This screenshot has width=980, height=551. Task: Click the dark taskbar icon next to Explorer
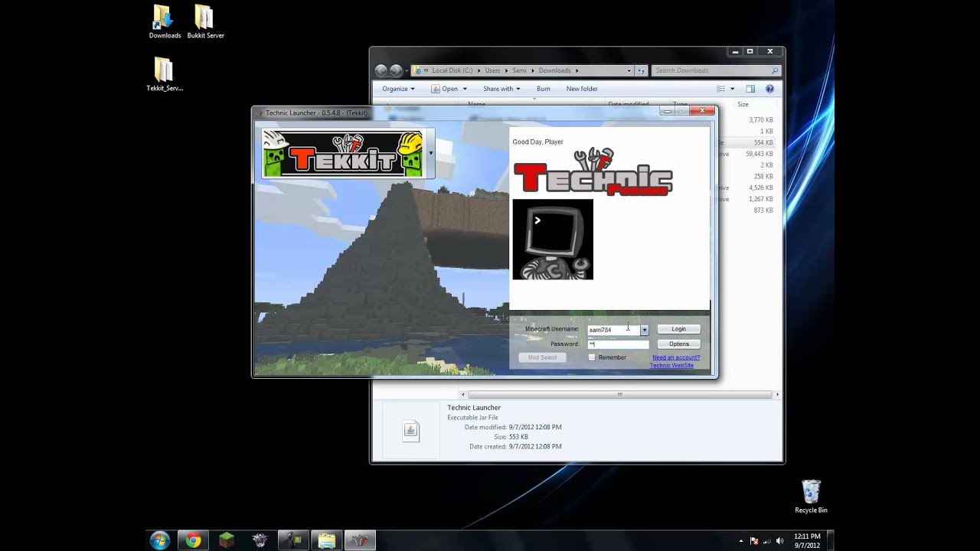(293, 541)
